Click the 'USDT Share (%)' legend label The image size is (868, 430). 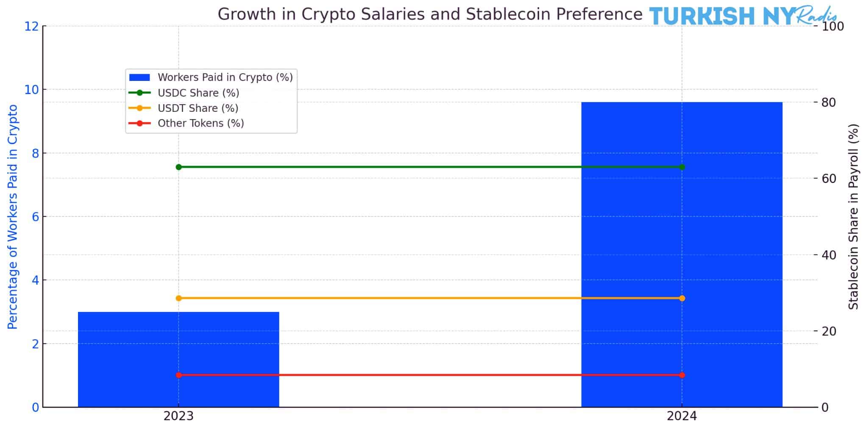coord(198,108)
